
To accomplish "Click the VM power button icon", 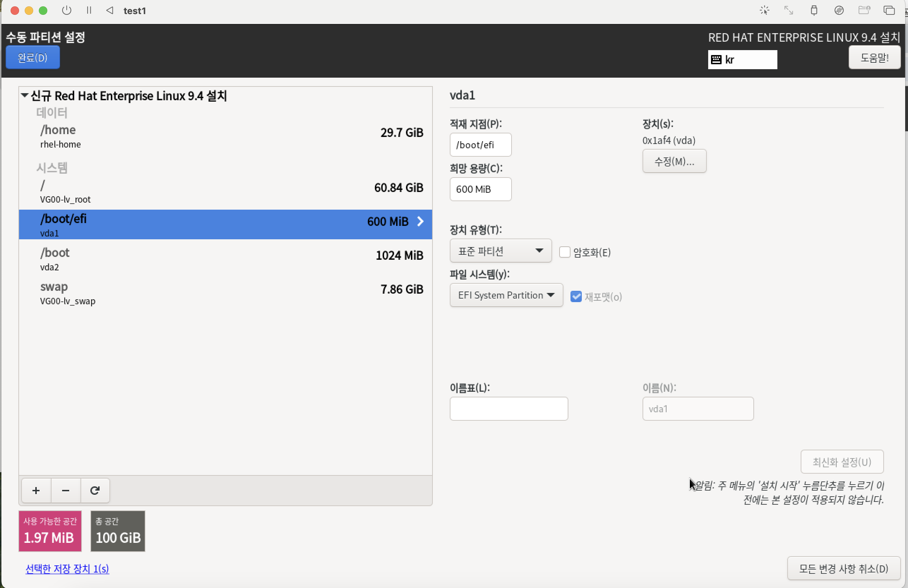I will 67,10.
